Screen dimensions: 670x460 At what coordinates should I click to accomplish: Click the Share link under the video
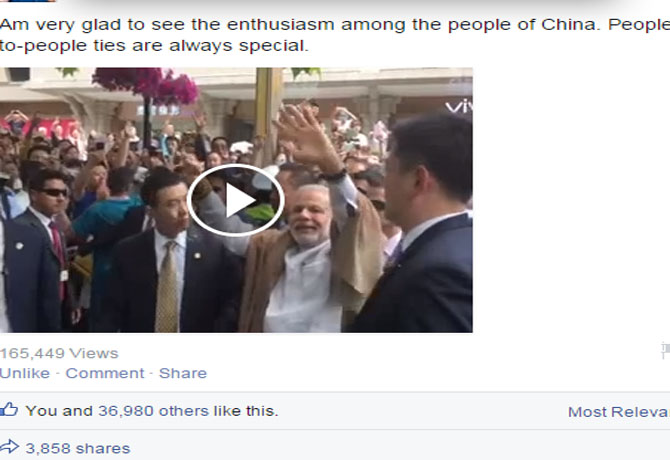183,373
